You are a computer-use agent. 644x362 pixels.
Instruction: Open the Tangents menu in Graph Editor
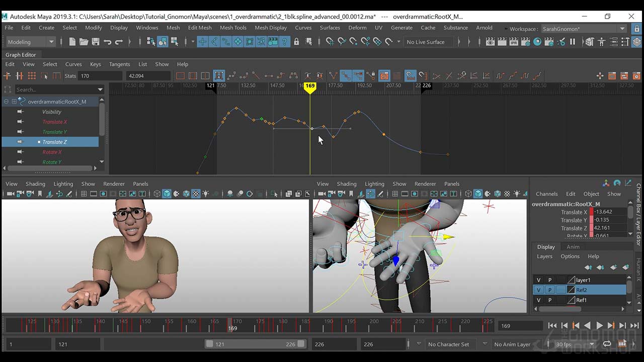119,64
